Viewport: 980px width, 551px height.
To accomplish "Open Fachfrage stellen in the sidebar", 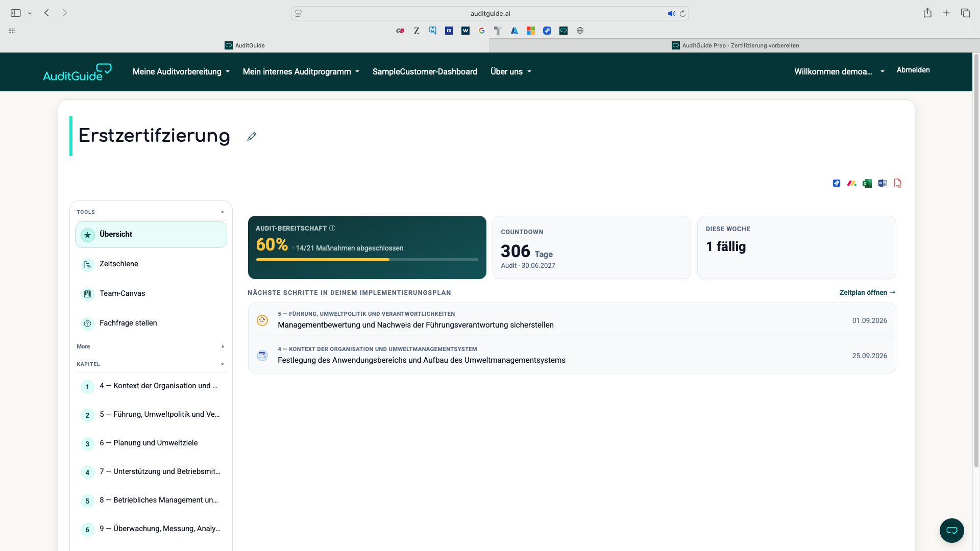I will click(x=151, y=323).
